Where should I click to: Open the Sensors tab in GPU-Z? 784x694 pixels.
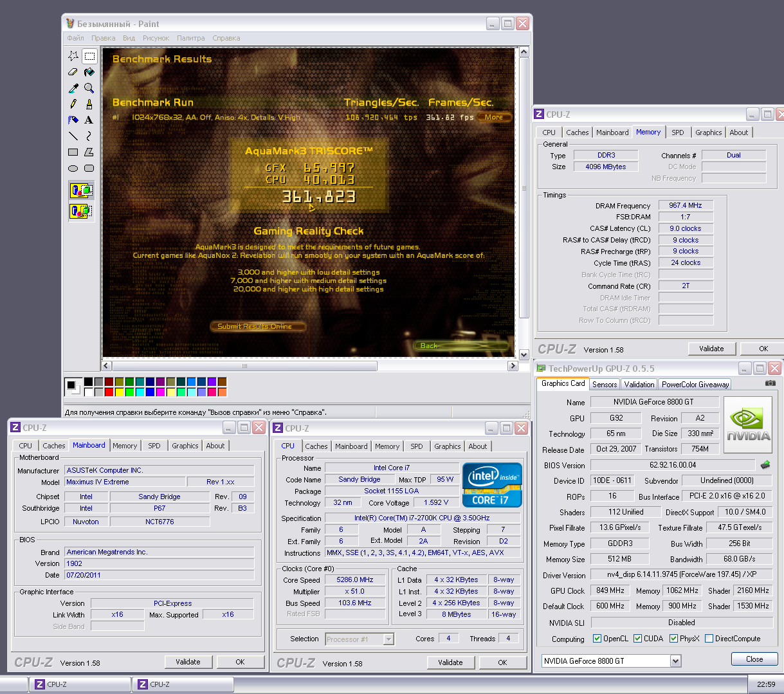click(605, 384)
